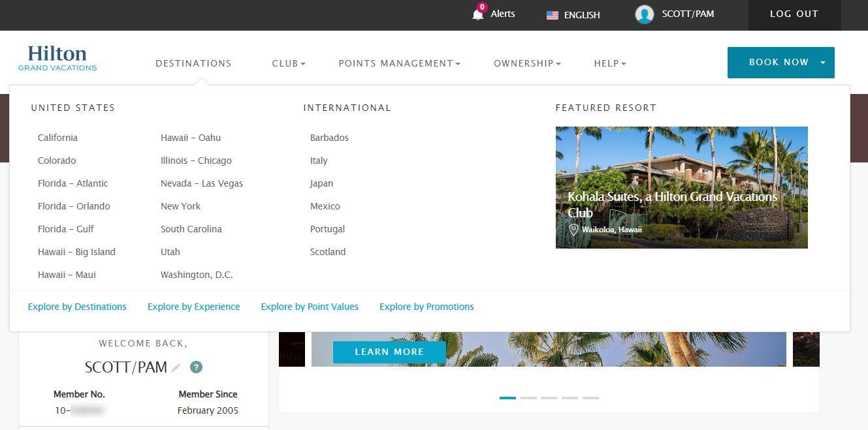Click the user profile avatar icon

click(x=644, y=14)
